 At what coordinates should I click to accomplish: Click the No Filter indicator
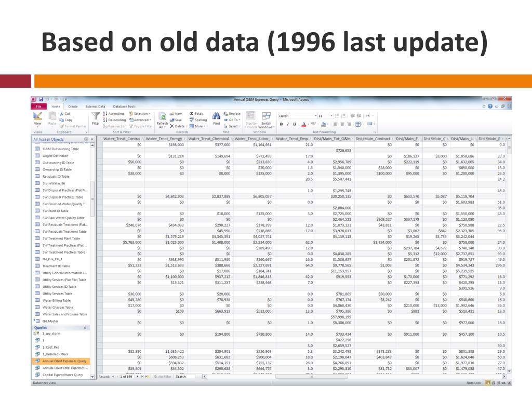(x=163, y=376)
